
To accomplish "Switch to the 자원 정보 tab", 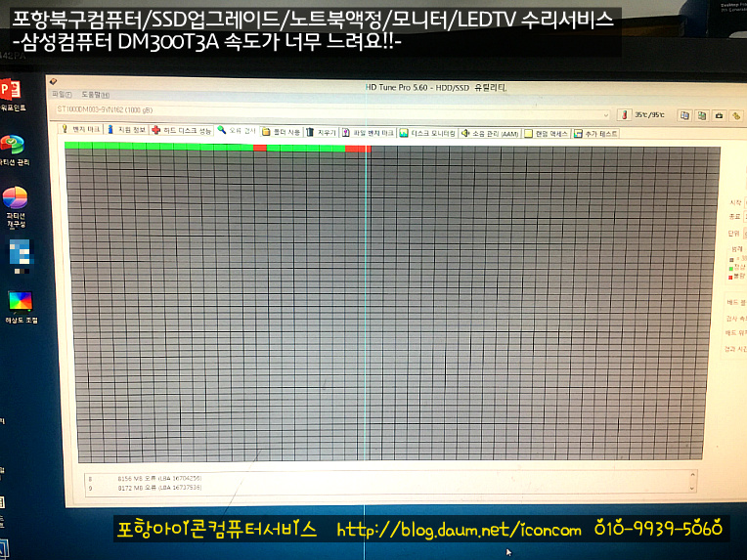I will click(126, 130).
